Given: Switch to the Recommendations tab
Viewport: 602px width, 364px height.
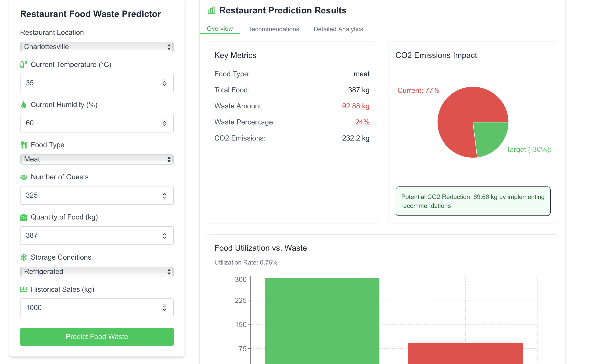Looking at the screenshot, I should 273,29.
